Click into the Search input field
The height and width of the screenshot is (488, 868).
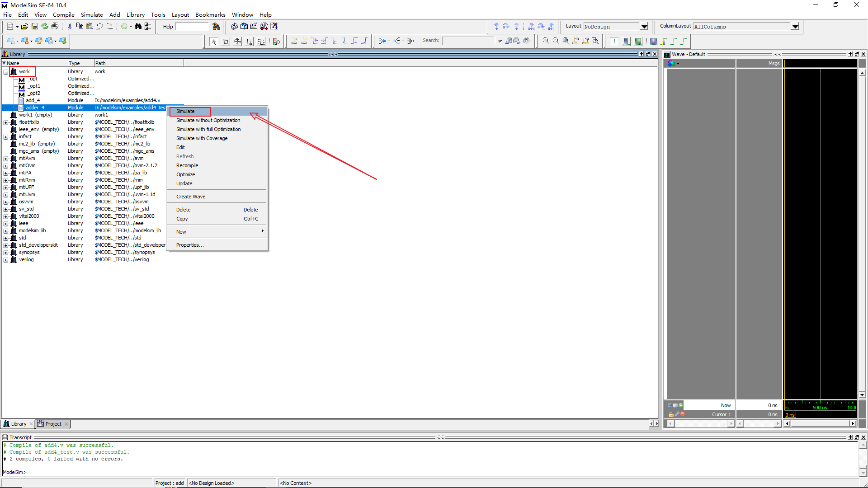469,41
